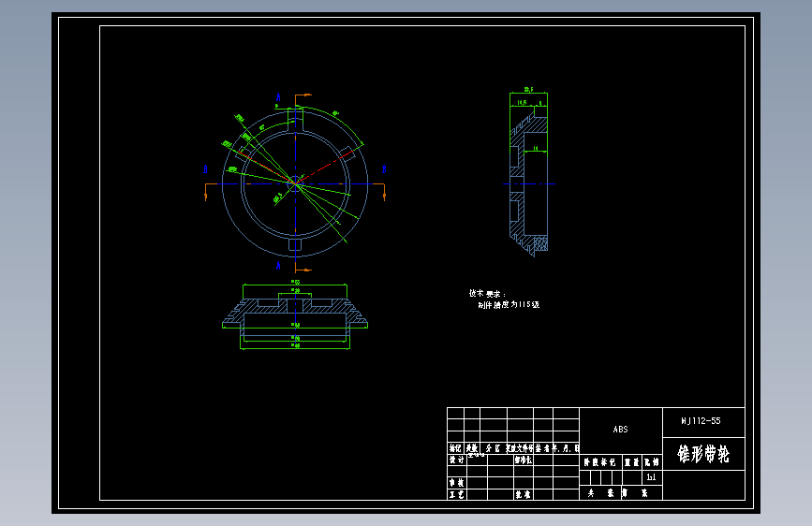Click the ABS material label in title block

(x=620, y=430)
